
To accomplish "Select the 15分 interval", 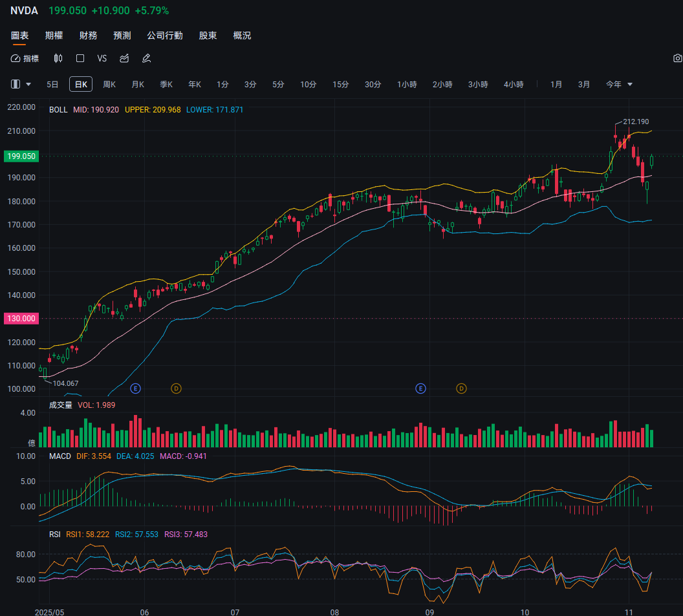I will [341, 85].
